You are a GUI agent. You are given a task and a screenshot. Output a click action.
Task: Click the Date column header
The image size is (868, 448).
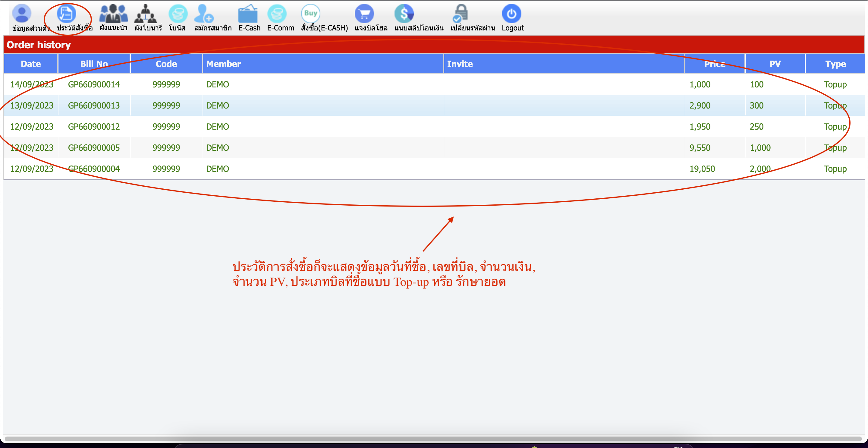pos(31,64)
